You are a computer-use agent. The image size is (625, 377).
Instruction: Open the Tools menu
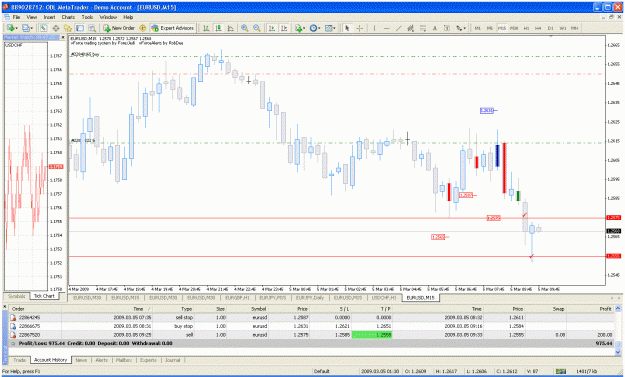[x=87, y=17]
